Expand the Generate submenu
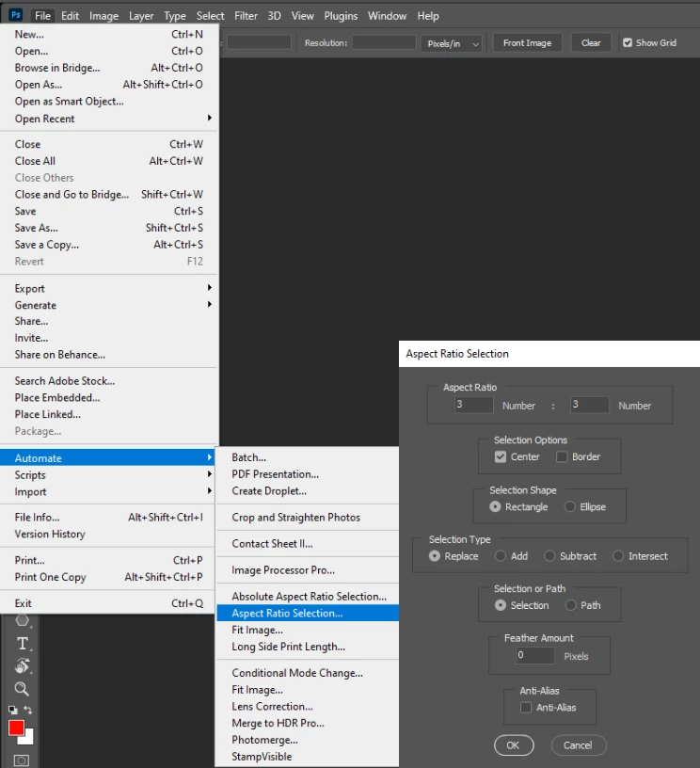700x768 pixels. pyautogui.click(x=108, y=305)
